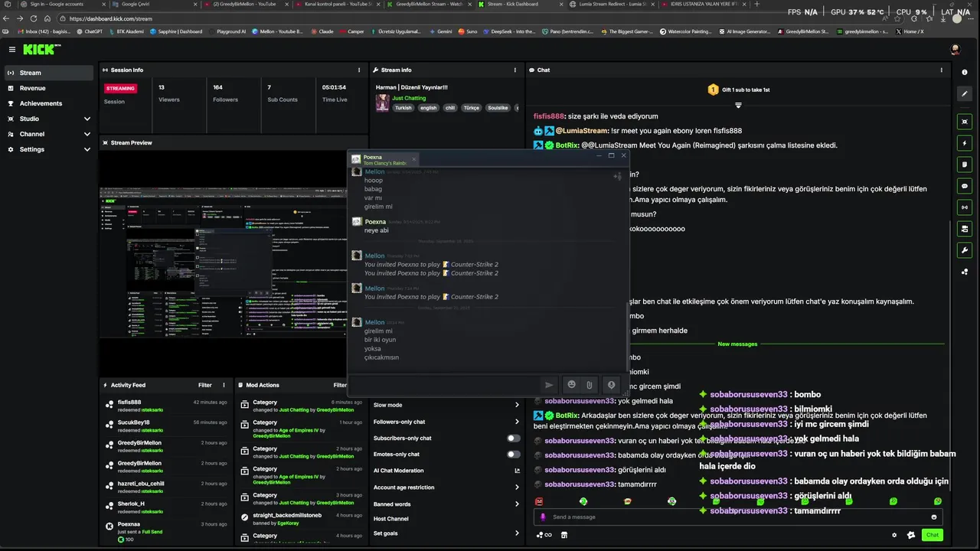This screenshot has height=551, width=980.
Task: Expand the Channel sidebar section
Action: [x=49, y=134]
